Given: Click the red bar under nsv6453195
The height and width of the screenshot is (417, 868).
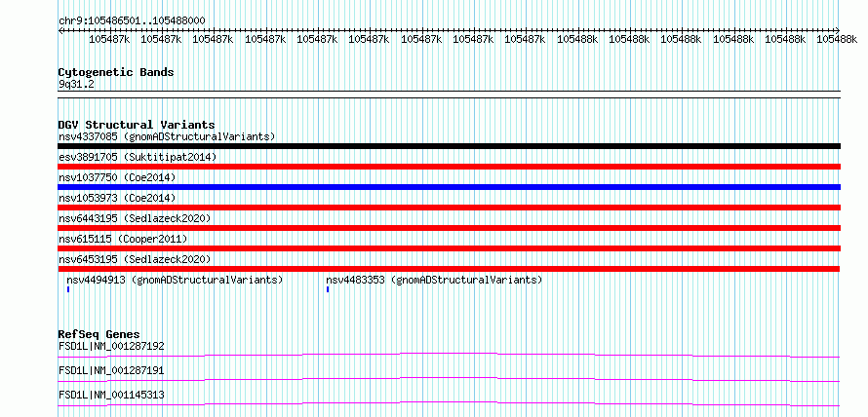Looking at the screenshot, I should point(449,269).
